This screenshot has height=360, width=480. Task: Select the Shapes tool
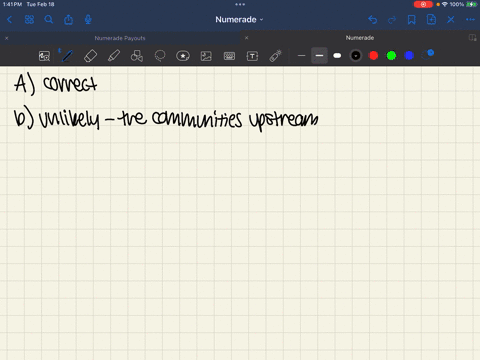click(137, 56)
